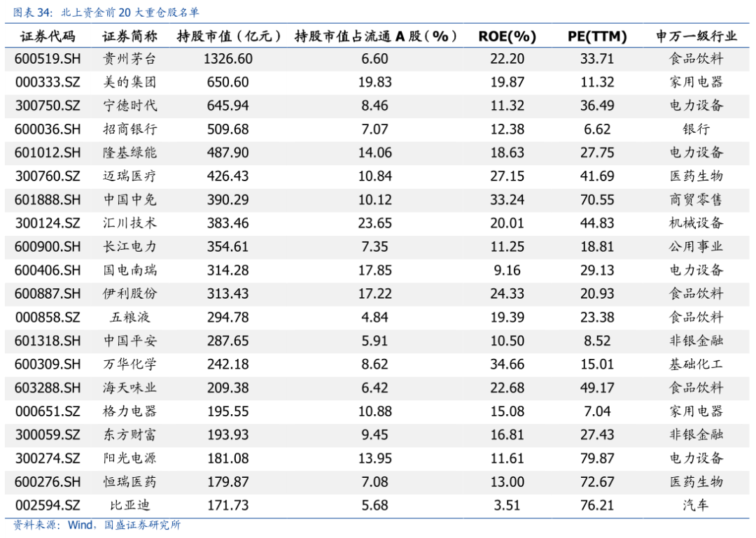Image resolution: width=756 pixels, height=538 pixels.
Task: Click the 隆基绿能 name cell
Action: (129, 153)
